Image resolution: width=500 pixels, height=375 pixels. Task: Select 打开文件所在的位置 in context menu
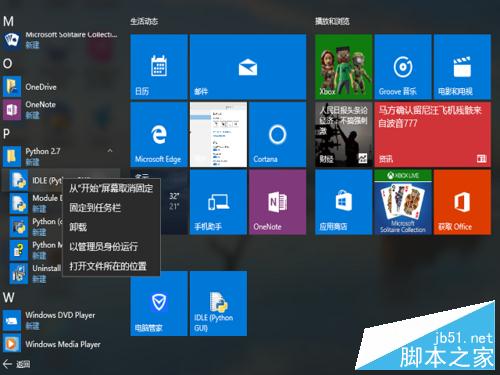pyautogui.click(x=111, y=266)
